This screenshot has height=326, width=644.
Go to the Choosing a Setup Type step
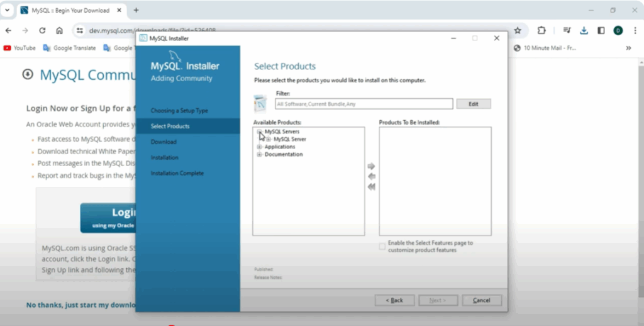(179, 111)
